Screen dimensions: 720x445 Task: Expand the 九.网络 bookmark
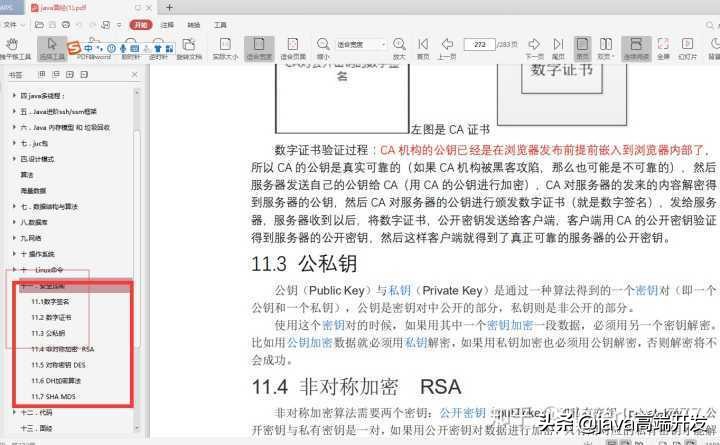pos(14,238)
